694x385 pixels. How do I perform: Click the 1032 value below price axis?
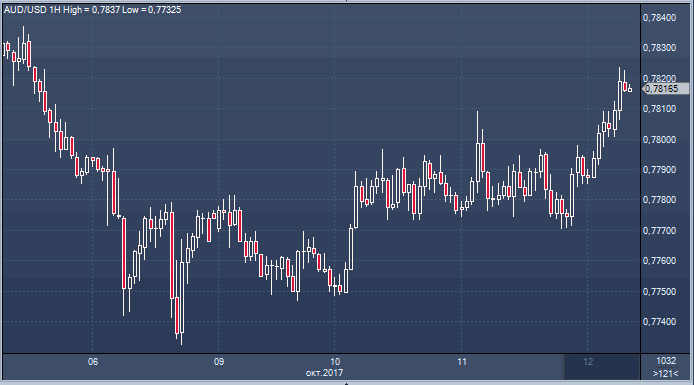(x=666, y=361)
